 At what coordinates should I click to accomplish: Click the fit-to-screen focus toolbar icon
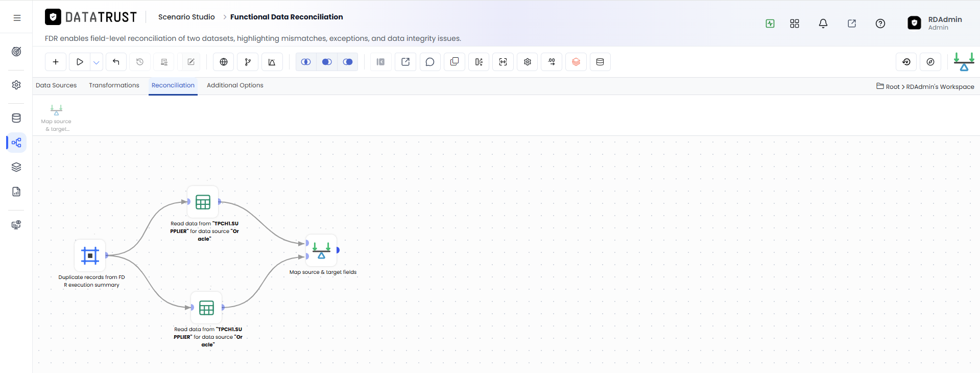click(x=503, y=62)
